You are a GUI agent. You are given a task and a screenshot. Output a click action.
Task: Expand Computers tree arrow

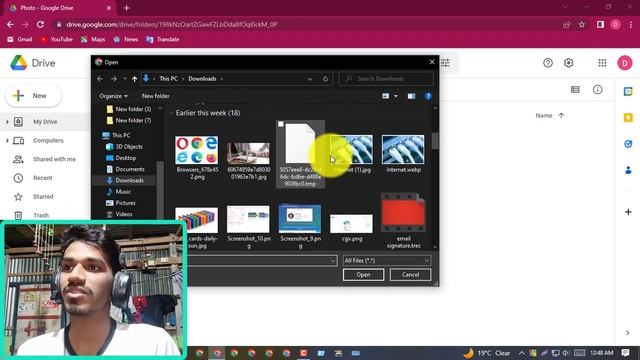point(7,140)
